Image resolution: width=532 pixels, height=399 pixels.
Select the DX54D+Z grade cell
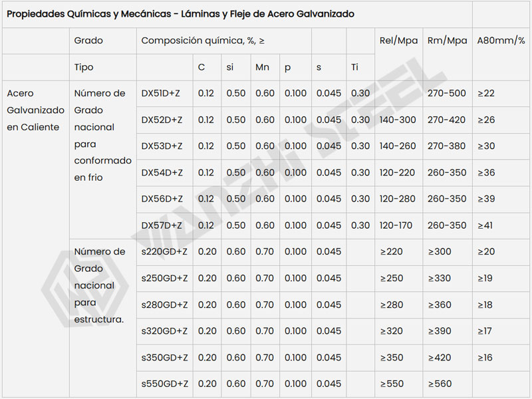(164, 173)
